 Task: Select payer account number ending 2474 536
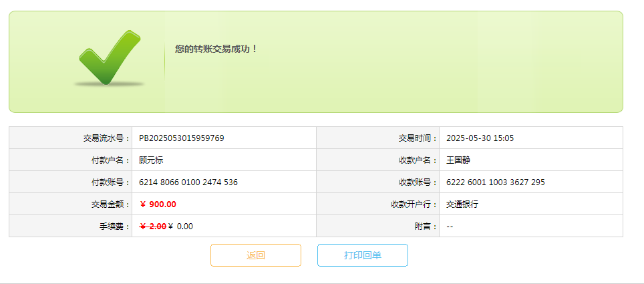(188, 182)
